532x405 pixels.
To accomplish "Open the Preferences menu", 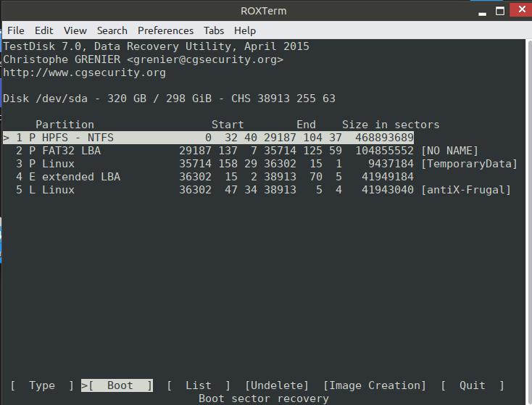I will [x=165, y=30].
